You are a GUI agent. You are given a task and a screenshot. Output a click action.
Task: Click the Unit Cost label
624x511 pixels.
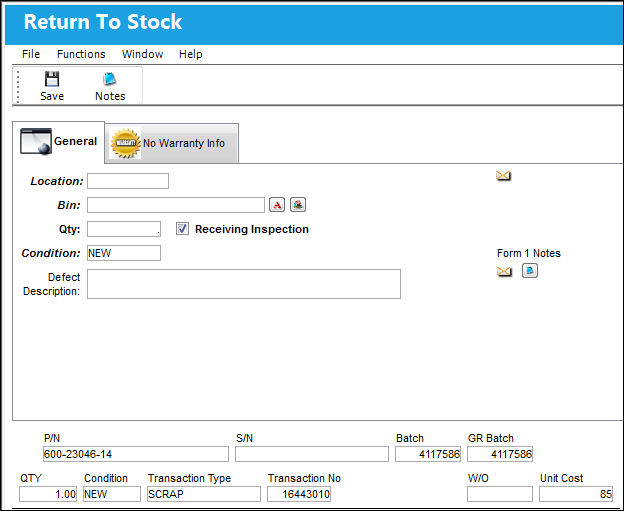coord(562,478)
